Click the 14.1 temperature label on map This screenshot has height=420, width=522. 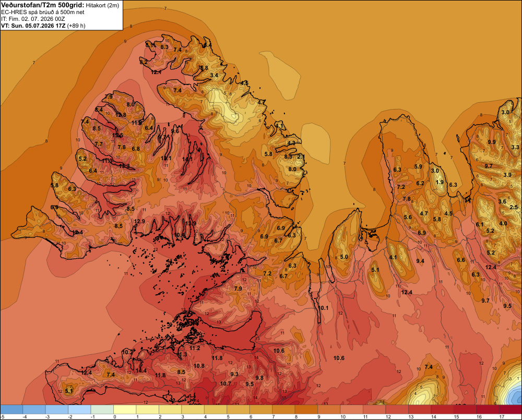click(187, 160)
